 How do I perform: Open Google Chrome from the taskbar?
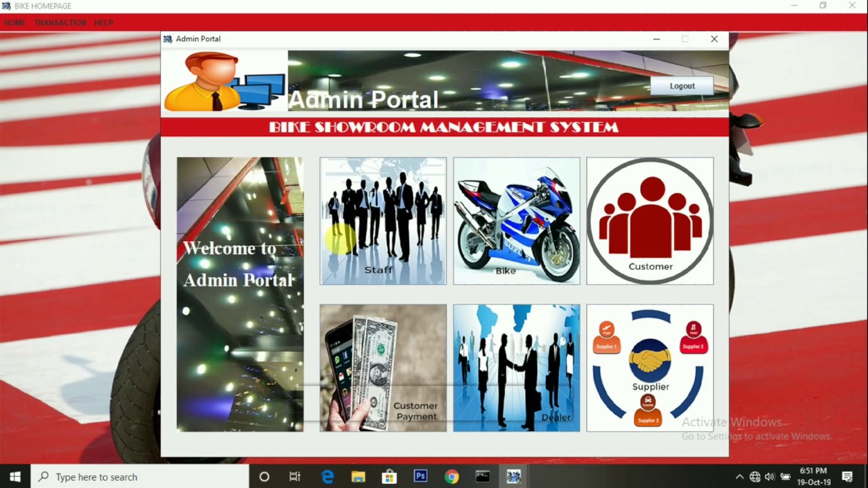pyautogui.click(x=452, y=476)
